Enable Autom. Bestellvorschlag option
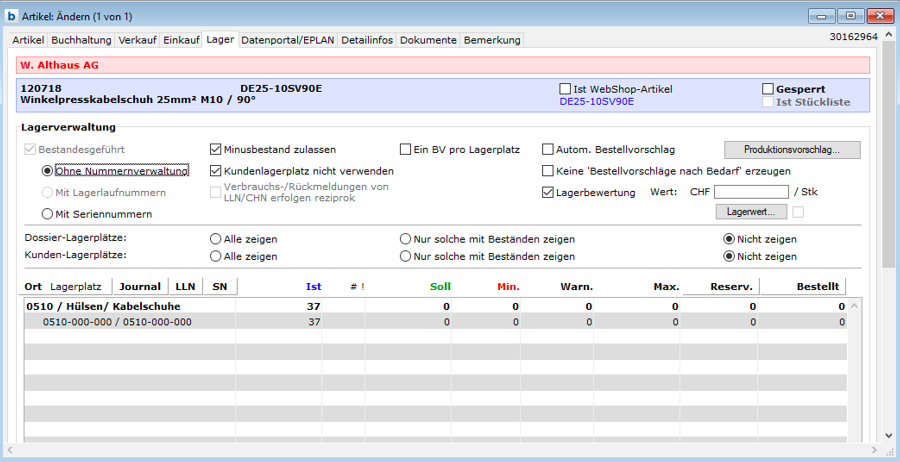The image size is (900, 462). coord(548,150)
